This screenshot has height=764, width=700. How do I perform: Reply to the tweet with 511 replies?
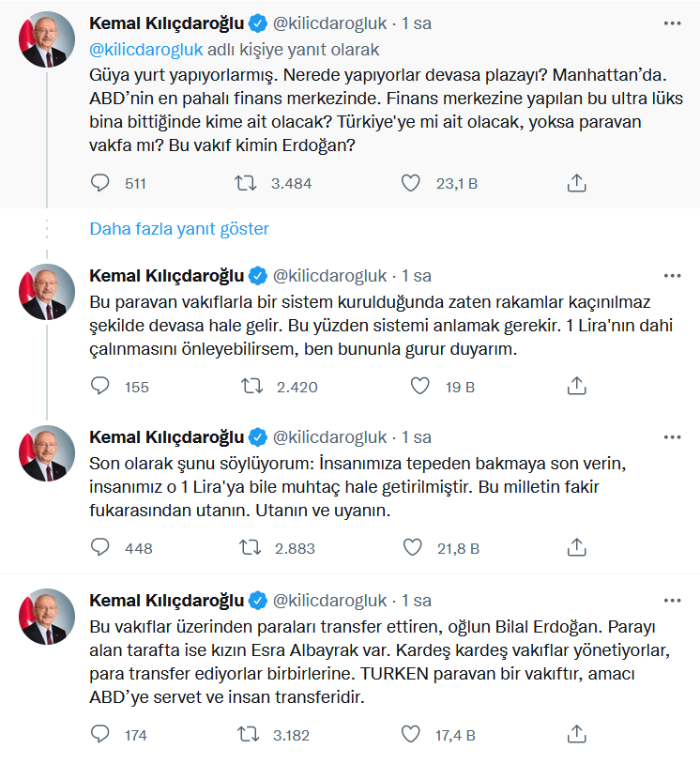pos(99,183)
